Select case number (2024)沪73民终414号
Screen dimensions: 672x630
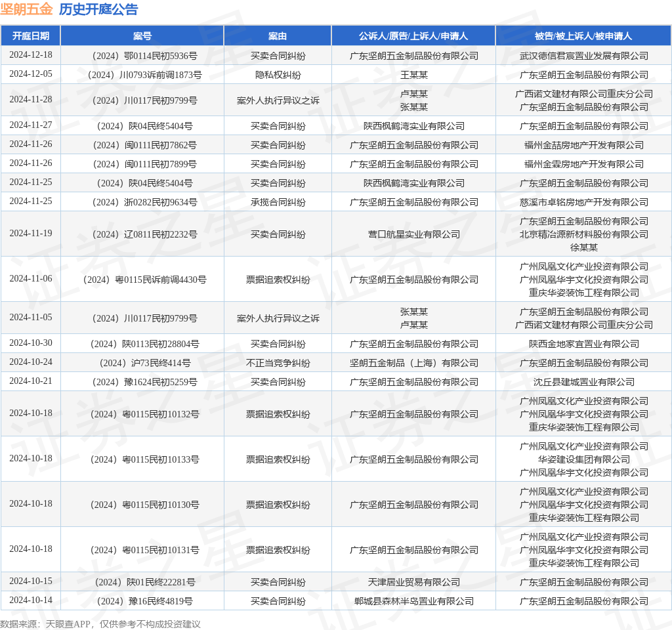[x=144, y=362]
